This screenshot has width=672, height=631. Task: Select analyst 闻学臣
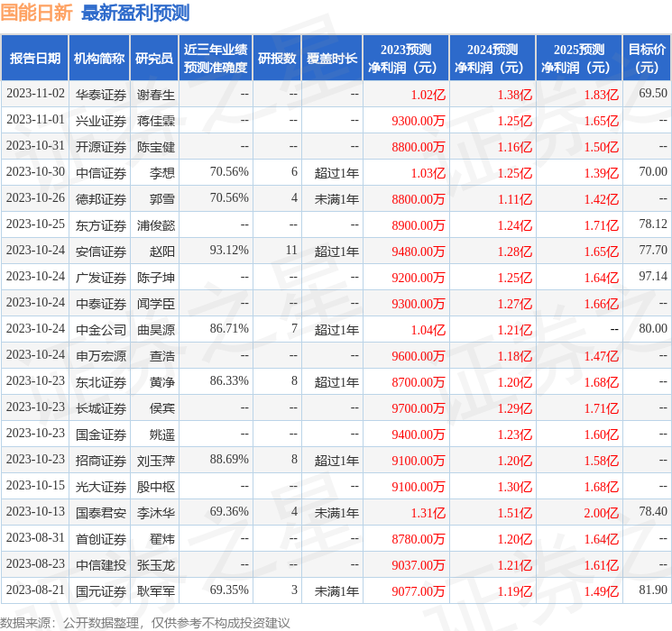[x=156, y=304]
